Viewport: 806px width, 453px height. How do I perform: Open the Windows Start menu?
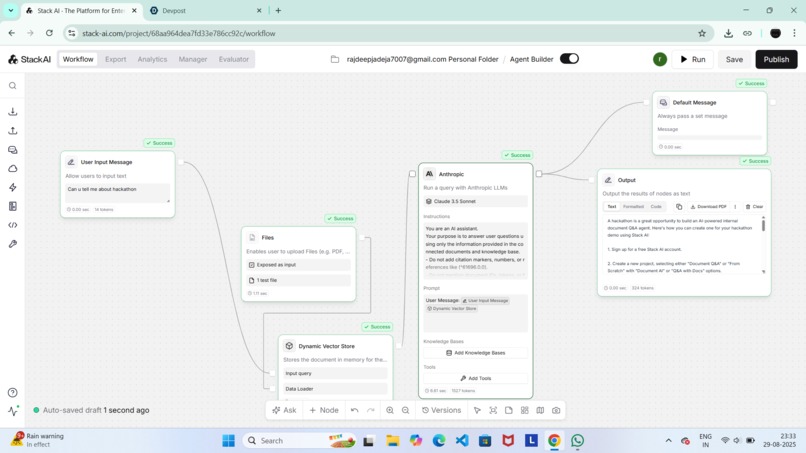(x=228, y=441)
